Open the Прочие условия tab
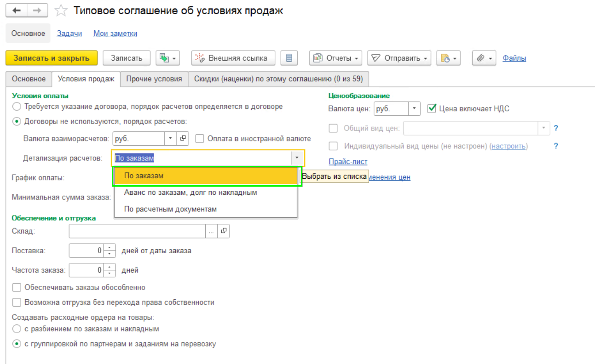 (154, 79)
